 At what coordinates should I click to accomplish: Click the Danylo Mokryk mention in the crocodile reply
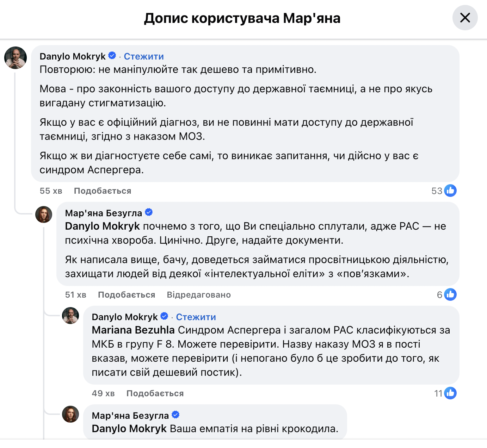129,429
